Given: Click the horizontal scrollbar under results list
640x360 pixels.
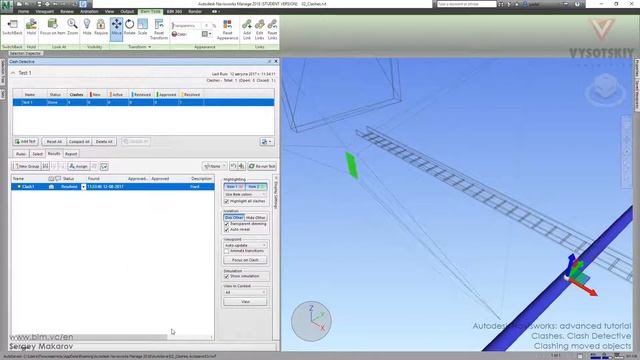Looking at the screenshot, I should [x=89, y=337].
